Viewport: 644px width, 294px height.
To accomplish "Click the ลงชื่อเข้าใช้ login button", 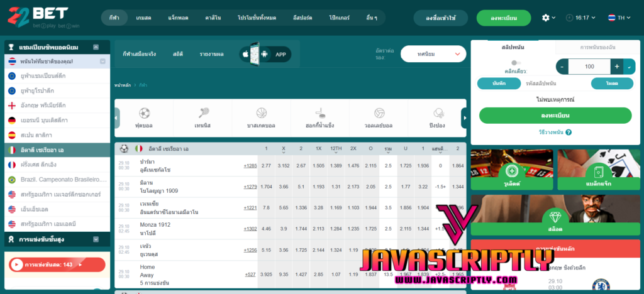I will pyautogui.click(x=441, y=18).
